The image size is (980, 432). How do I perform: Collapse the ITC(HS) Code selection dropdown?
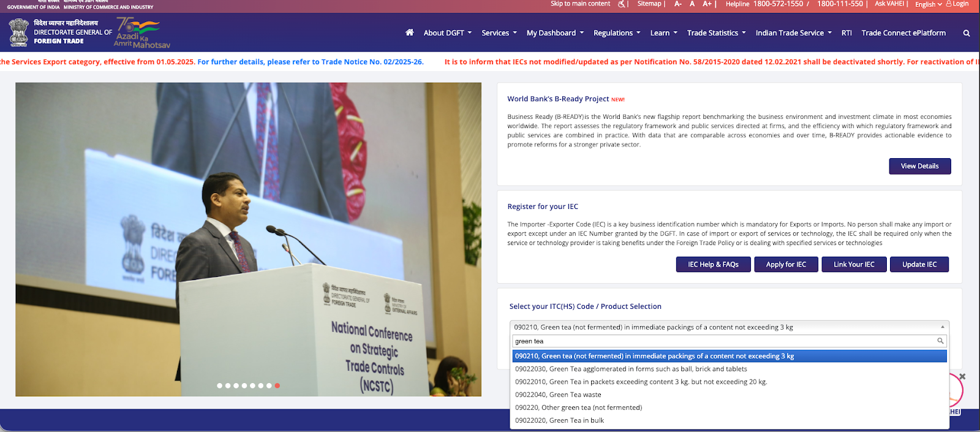pos(942,327)
